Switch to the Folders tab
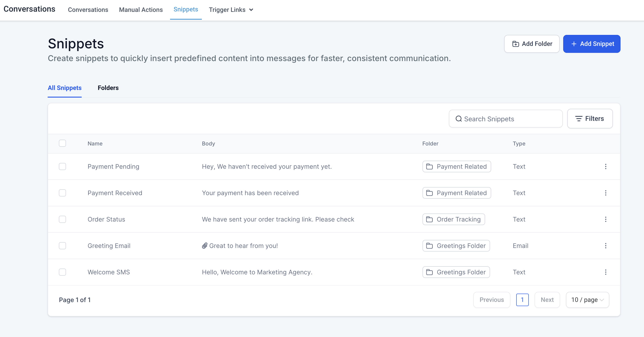The height and width of the screenshot is (337, 644). (x=108, y=88)
